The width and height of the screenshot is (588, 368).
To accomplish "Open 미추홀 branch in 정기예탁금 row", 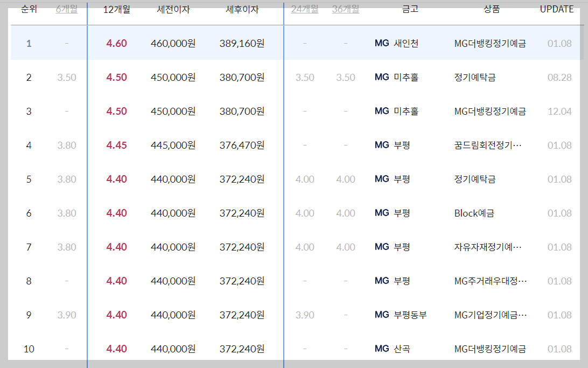I will [406, 77].
